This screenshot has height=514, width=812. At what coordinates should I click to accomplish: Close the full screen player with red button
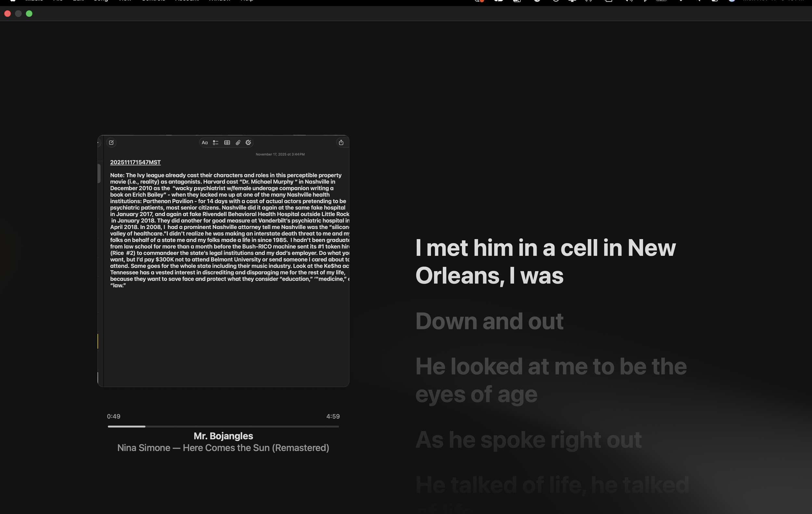(7, 14)
